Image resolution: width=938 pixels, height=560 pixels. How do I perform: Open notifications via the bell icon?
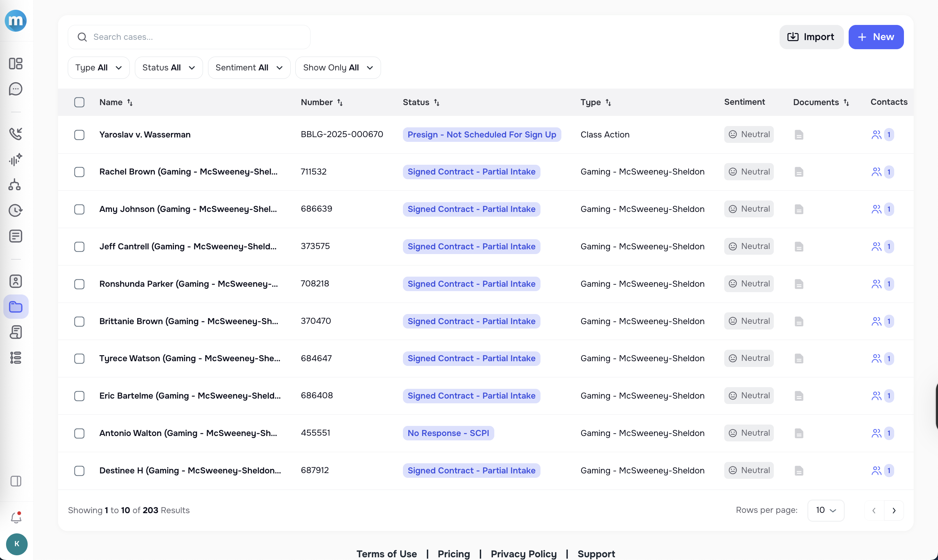pyautogui.click(x=16, y=517)
